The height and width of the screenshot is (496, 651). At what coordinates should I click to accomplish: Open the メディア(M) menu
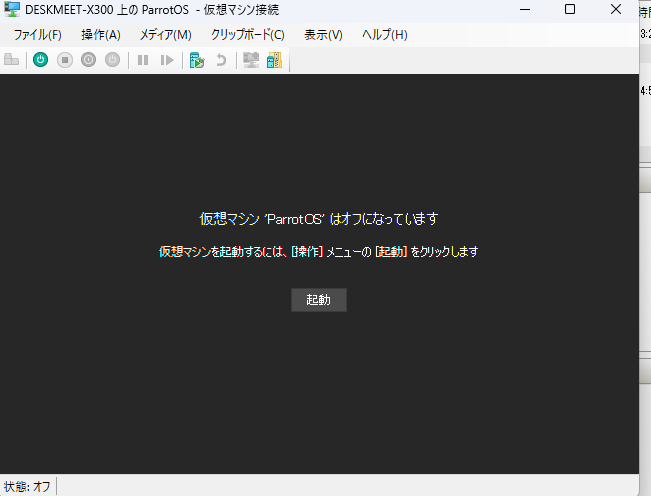coord(165,35)
